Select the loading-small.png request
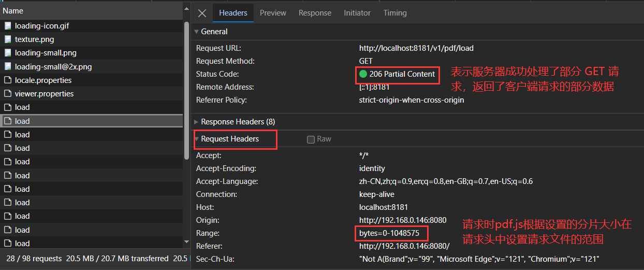Image resolution: width=644 pixels, height=270 pixels. pyautogui.click(x=92, y=53)
